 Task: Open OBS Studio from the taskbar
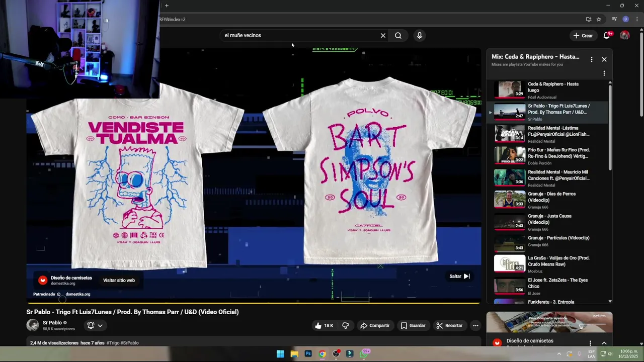[336, 354]
